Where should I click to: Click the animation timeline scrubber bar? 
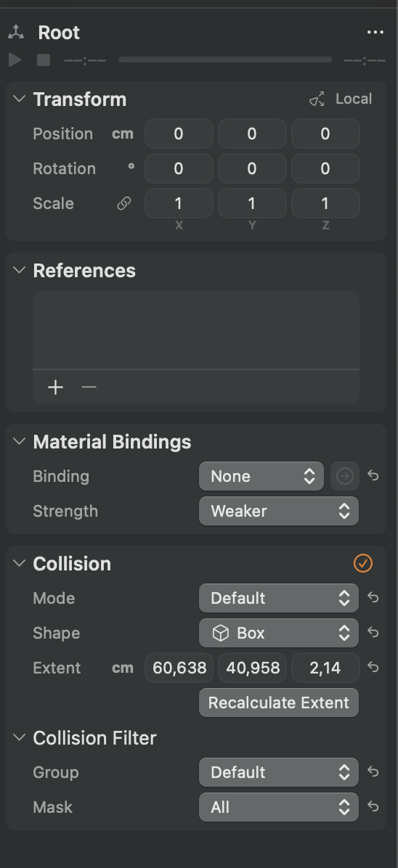225,60
